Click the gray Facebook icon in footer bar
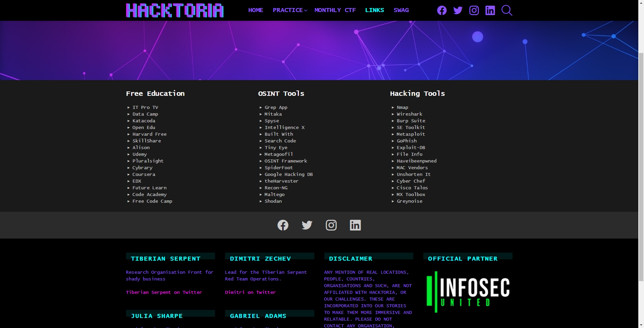The image size is (644, 328). click(283, 225)
